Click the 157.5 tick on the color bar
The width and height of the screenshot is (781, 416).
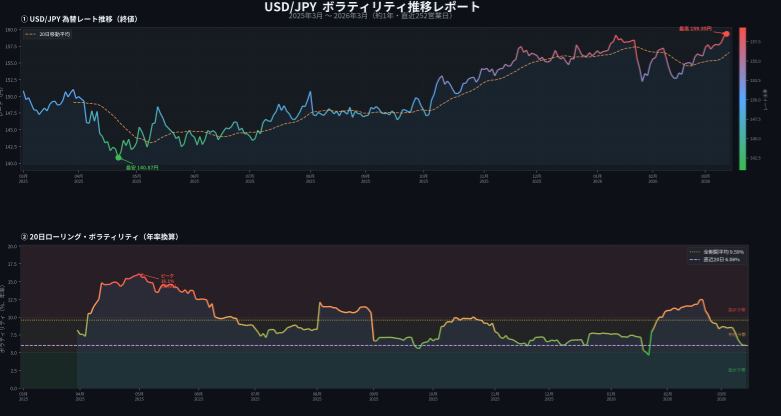point(755,42)
